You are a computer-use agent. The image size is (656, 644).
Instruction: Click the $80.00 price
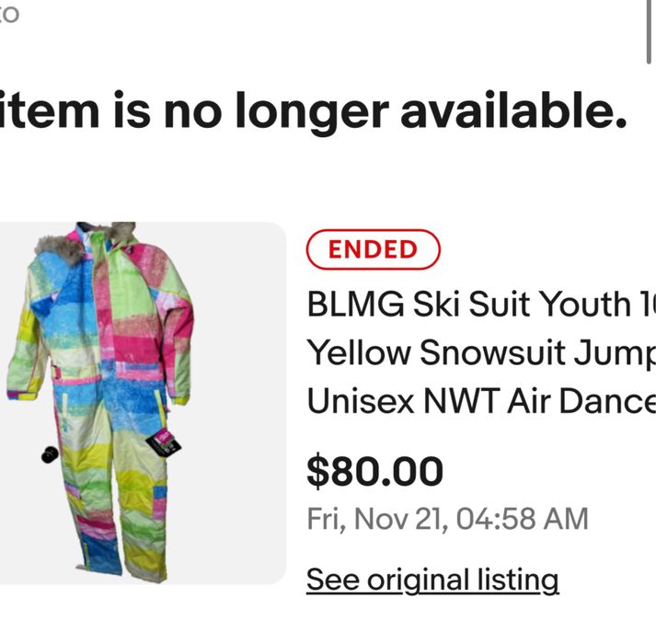[374, 471]
